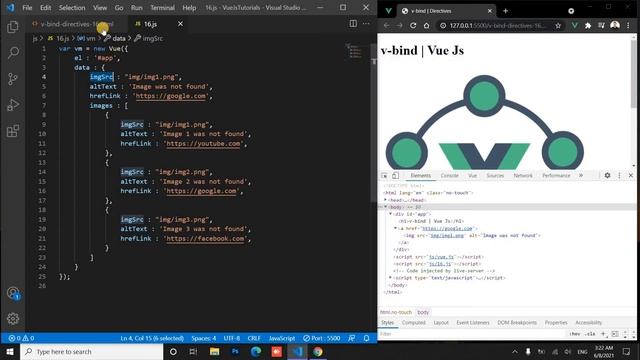Image resolution: width=640 pixels, height=360 pixels.
Task: Open the Explorer view in VS Code
Action: 13,27
